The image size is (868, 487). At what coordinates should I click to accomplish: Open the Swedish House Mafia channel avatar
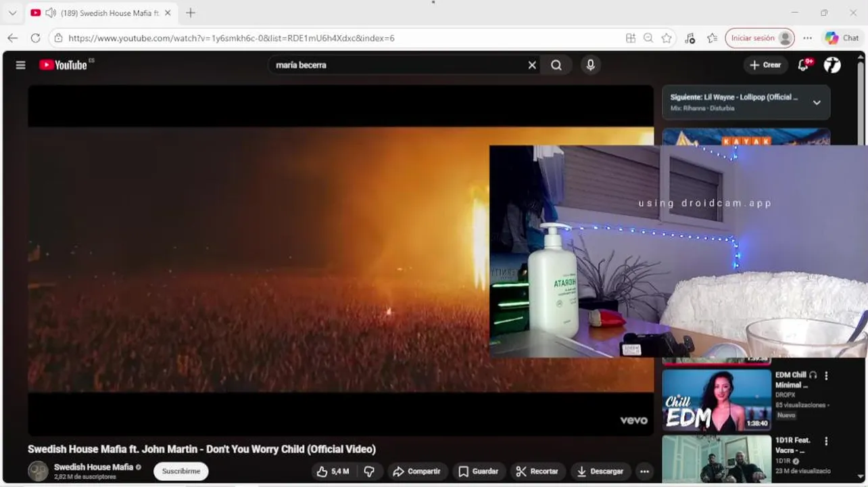38,471
